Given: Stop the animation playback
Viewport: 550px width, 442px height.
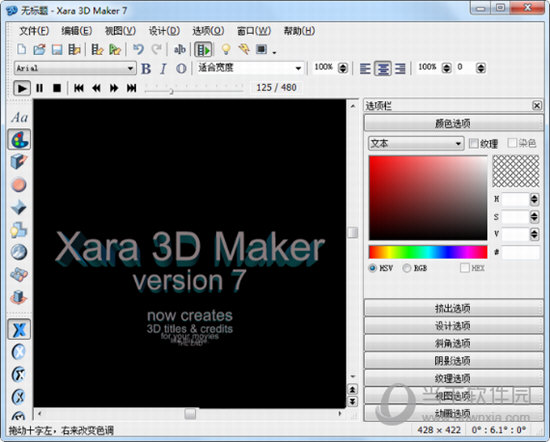Looking at the screenshot, I should [x=57, y=88].
